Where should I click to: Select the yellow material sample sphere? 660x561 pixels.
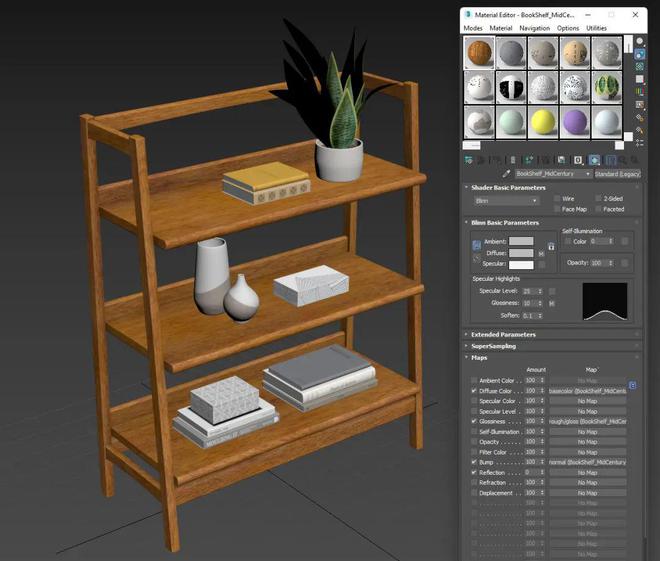[543, 121]
